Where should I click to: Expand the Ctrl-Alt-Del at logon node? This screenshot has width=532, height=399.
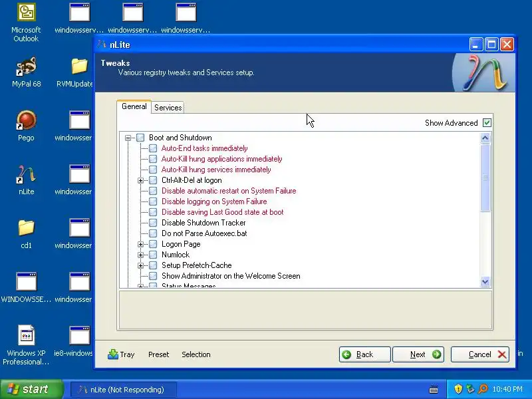tap(140, 180)
